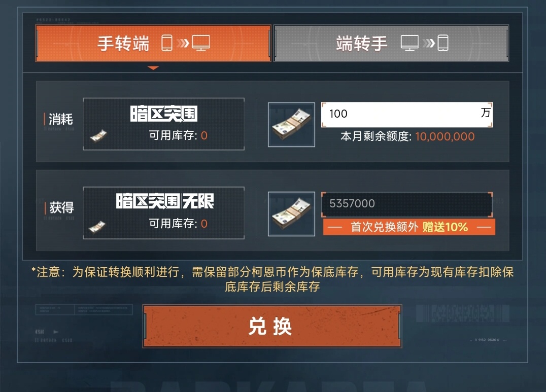Click the 获得 destination stock panel

(164, 213)
